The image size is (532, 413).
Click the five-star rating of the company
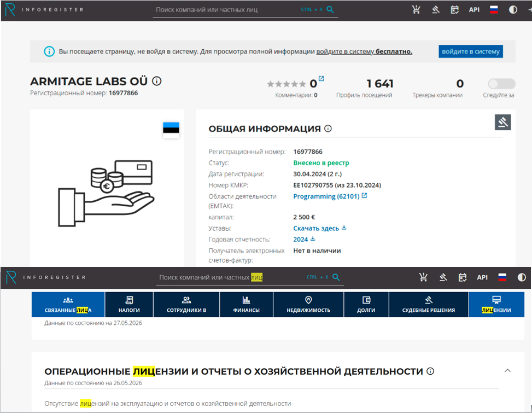(287, 84)
